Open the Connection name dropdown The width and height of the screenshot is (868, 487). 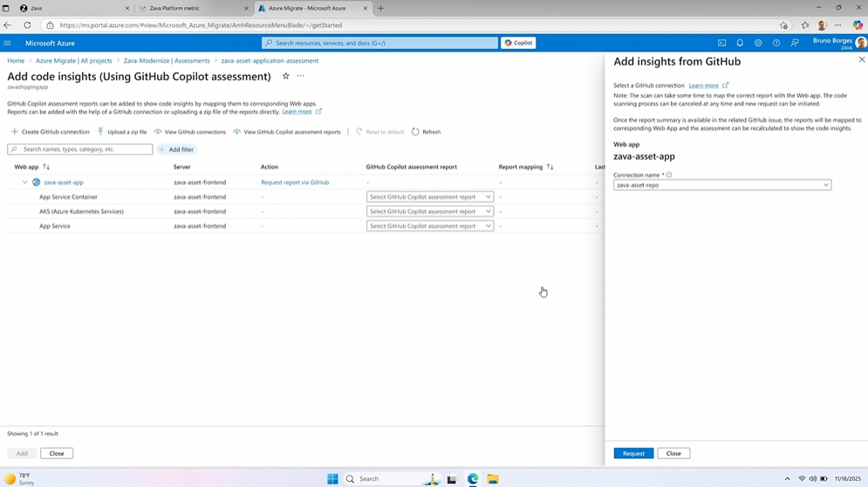[x=721, y=185]
